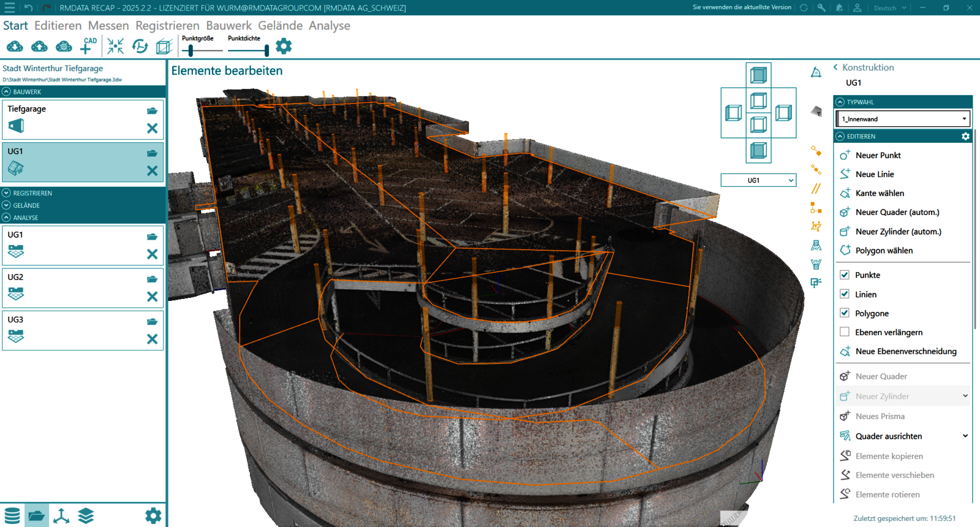The width and height of the screenshot is (980, 527).
Task: Enable Ebenen verlängern checkbox
Action: (x=845, y=332)
